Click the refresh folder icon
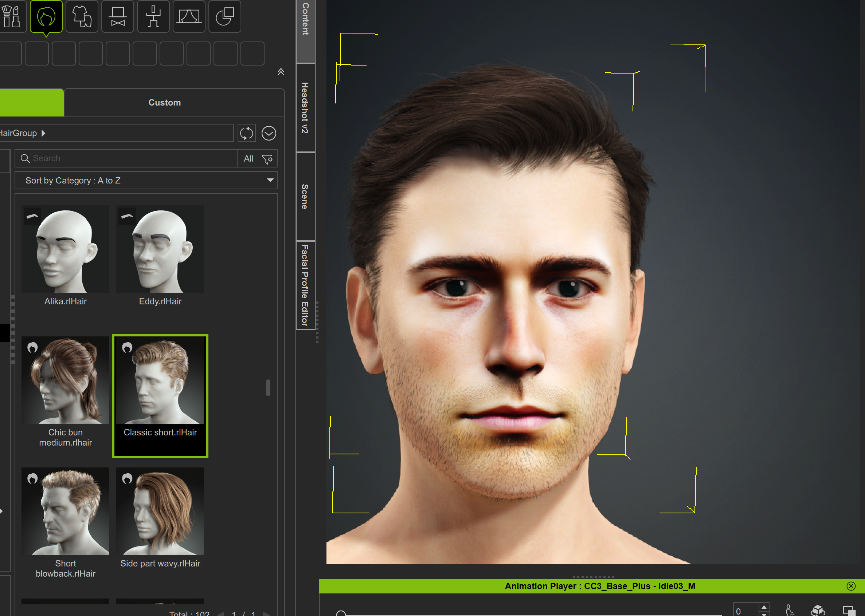The height and width of the screenshot is (616, 865). coord(246,133)
